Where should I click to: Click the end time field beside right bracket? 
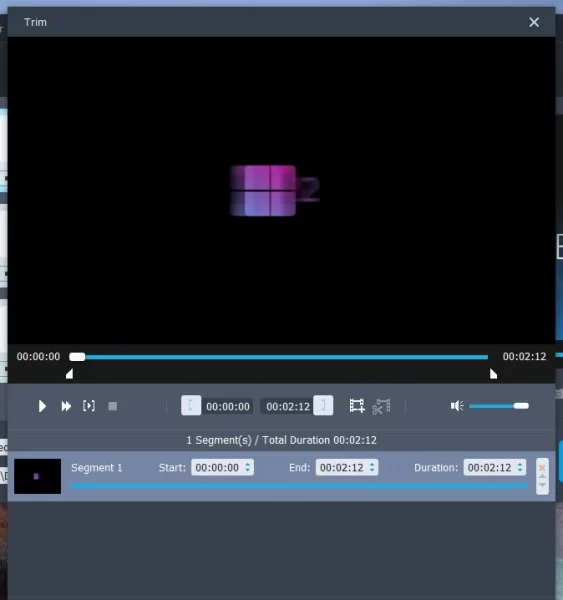point(288,406)
